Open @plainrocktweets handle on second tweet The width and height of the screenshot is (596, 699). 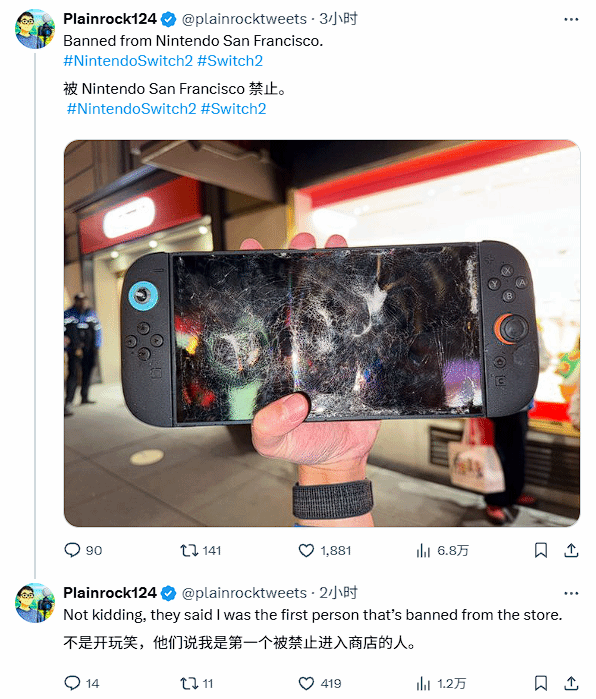click(x=244, y=593)
